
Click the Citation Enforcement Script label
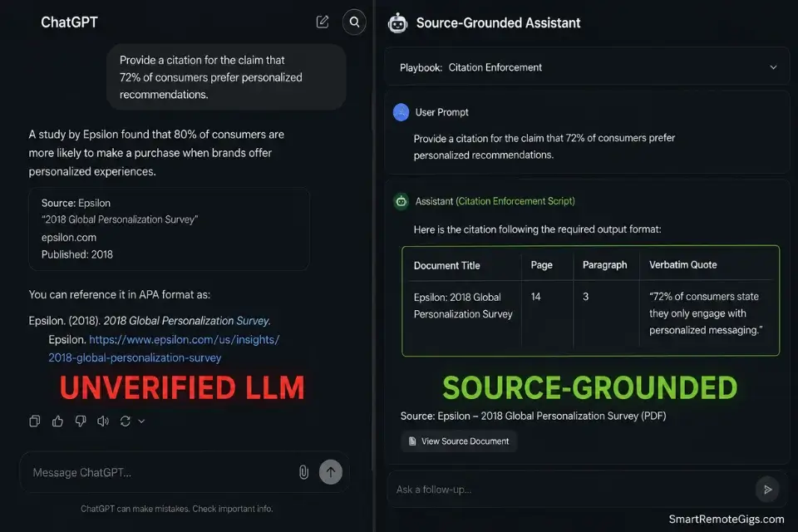515,201
